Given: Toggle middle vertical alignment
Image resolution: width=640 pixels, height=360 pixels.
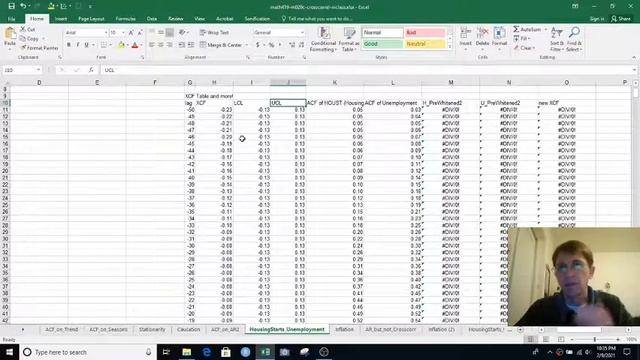Looking at the screenshot, I should (x=161, y=33).
